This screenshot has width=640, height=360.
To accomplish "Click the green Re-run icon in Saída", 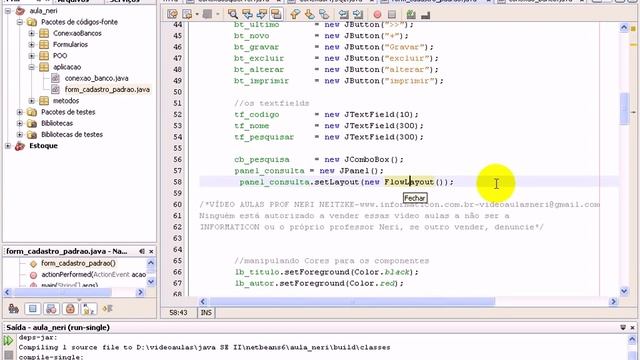I will 8,340.
